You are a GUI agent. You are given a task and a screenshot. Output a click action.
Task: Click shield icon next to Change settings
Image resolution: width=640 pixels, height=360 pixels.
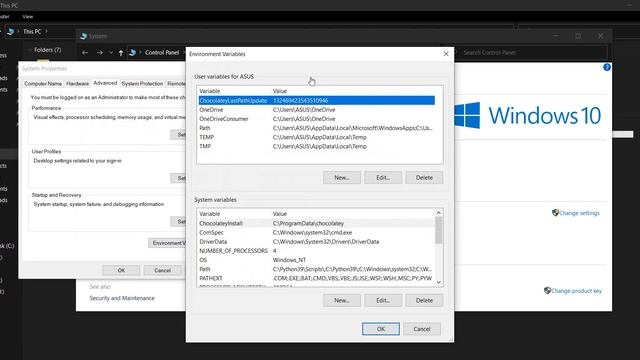[555, 213]
